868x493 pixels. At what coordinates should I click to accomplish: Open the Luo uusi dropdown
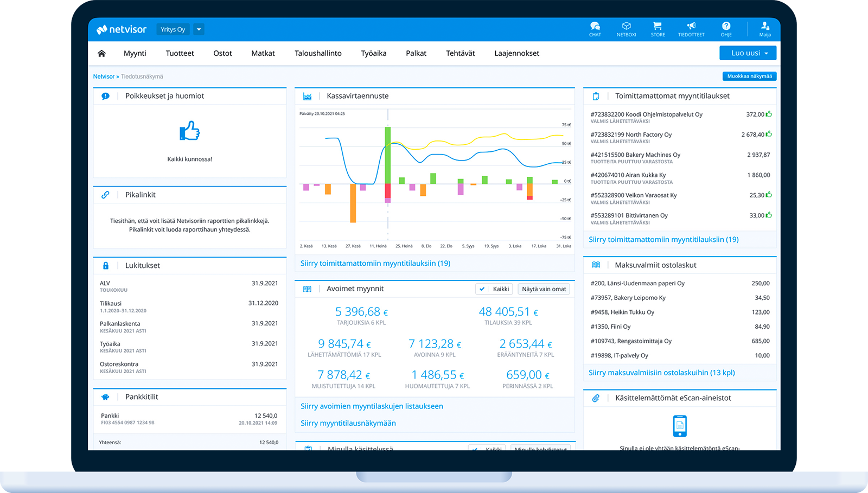(x=748, y=53)
